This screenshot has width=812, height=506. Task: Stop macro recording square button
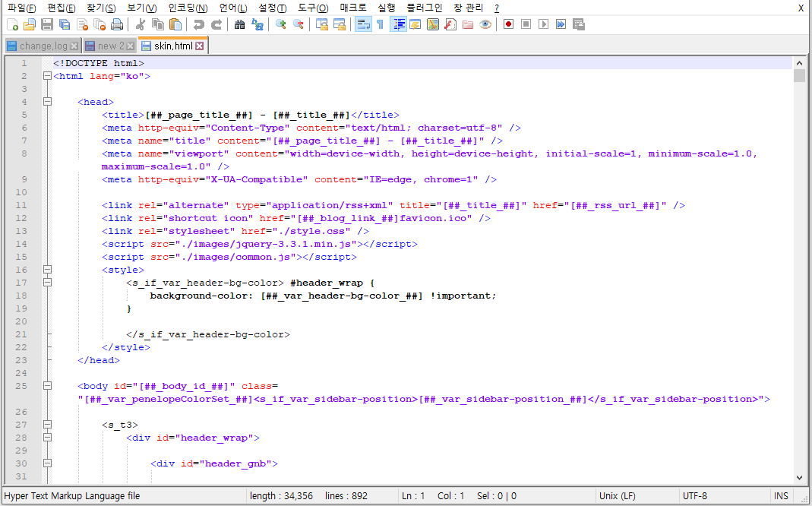pos(526,24)
